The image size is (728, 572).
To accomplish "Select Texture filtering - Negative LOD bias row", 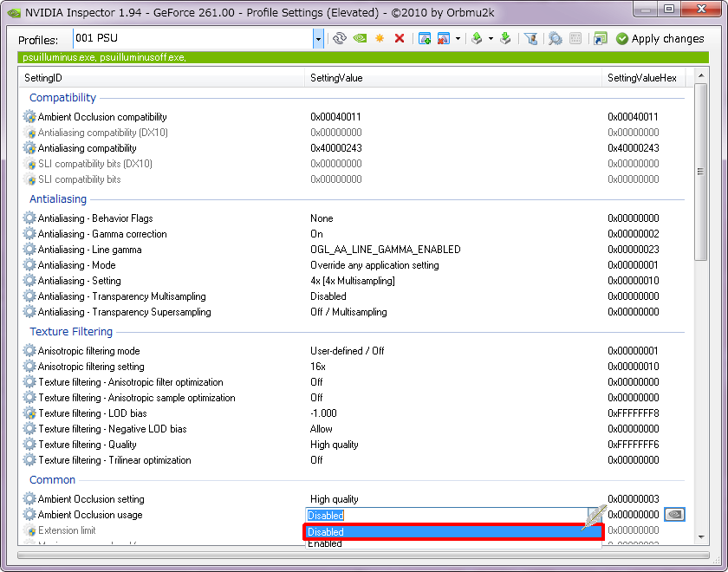I will (113, 428).
